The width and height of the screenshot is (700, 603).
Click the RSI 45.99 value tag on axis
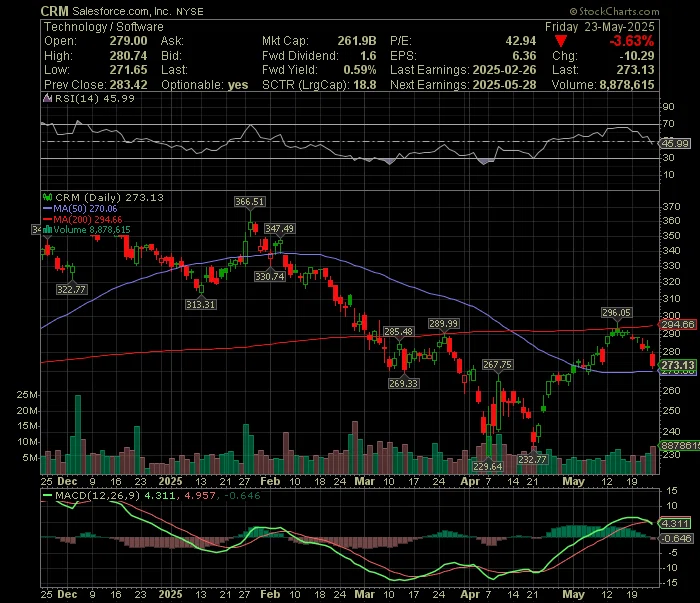(675, 143)
